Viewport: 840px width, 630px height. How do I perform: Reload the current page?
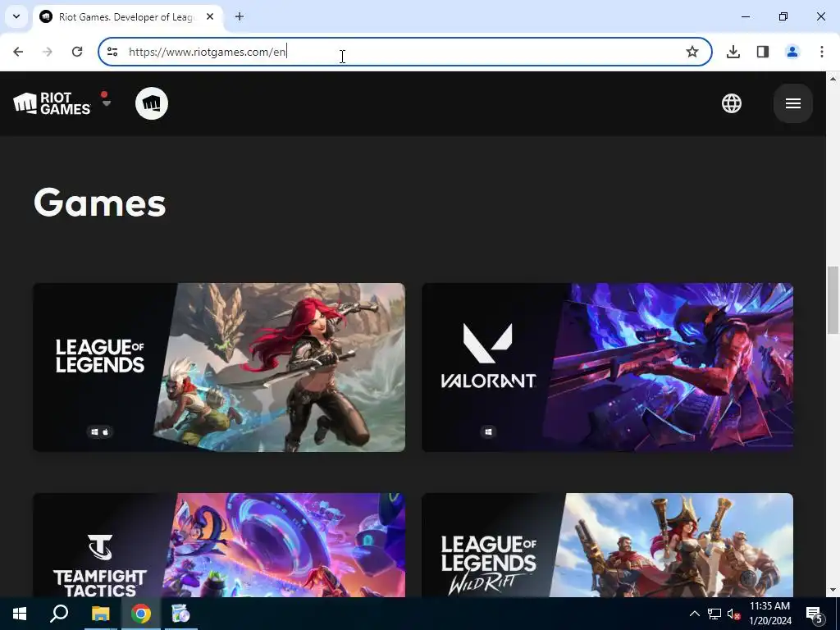click(77, 52)
